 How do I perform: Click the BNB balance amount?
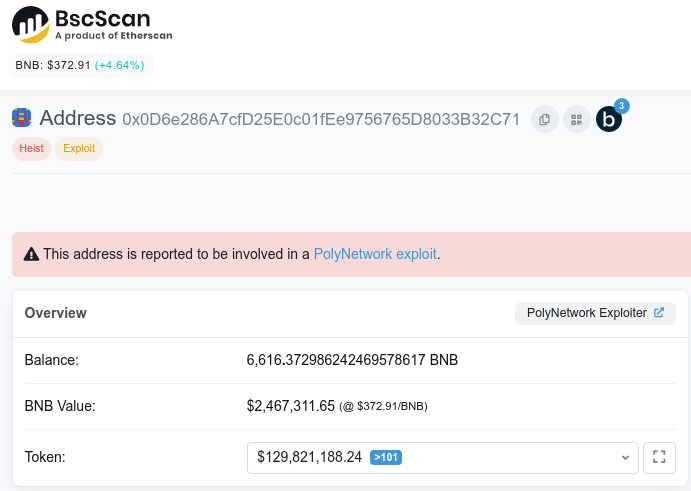(x=352, y=359)
